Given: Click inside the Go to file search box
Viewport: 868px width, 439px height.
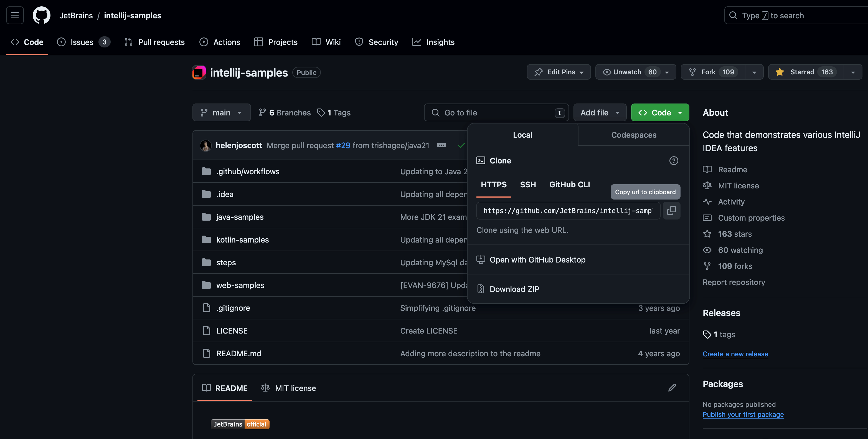Looking at the screenshot, I should point(489,112).
